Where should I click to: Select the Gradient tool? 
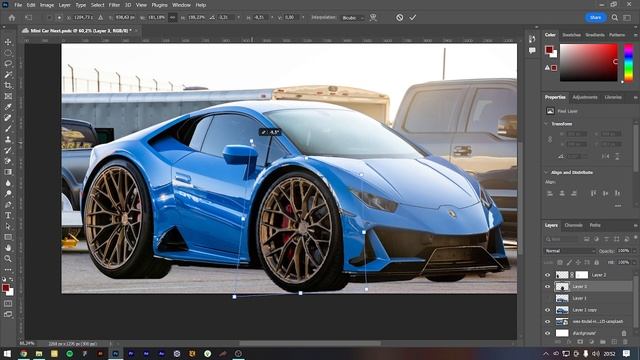point(8,172)
